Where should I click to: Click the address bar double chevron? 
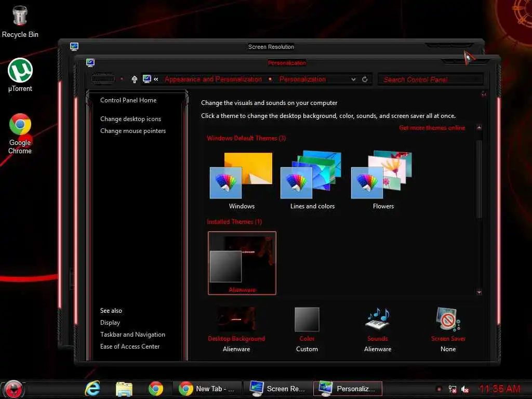(156, 79)
